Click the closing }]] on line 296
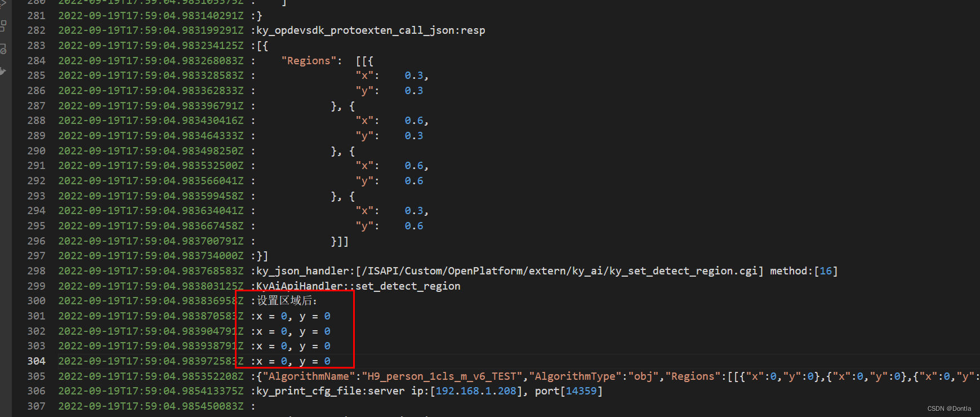 coord(340,241)
